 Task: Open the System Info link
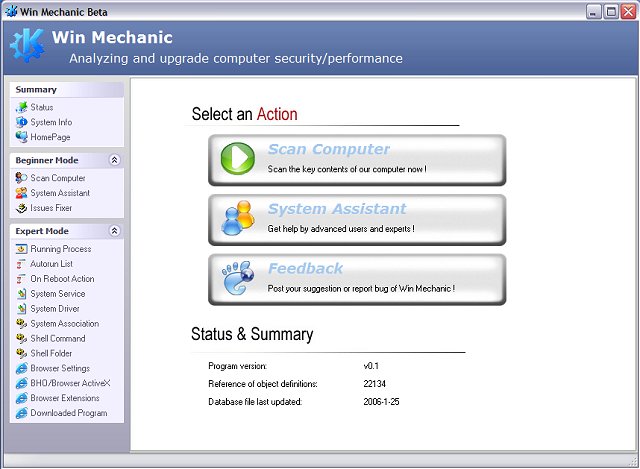51,122
